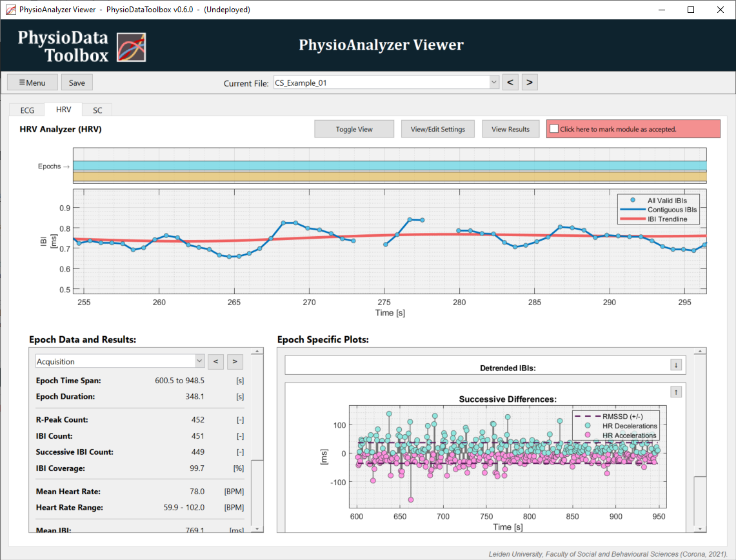Expand Detrended IBIs panel down arrow
The width and height of the screenshot is (736, 560).
pyautogui.click(x=676, y=365)
